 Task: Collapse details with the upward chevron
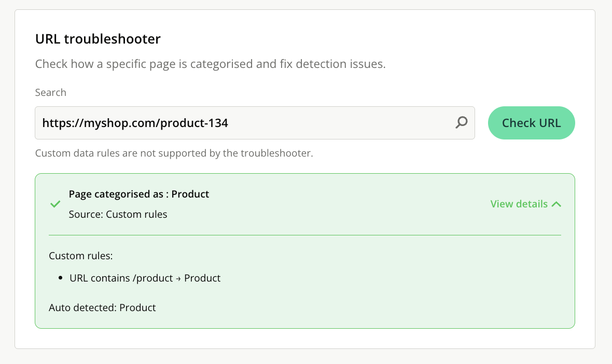click(557, 204)
